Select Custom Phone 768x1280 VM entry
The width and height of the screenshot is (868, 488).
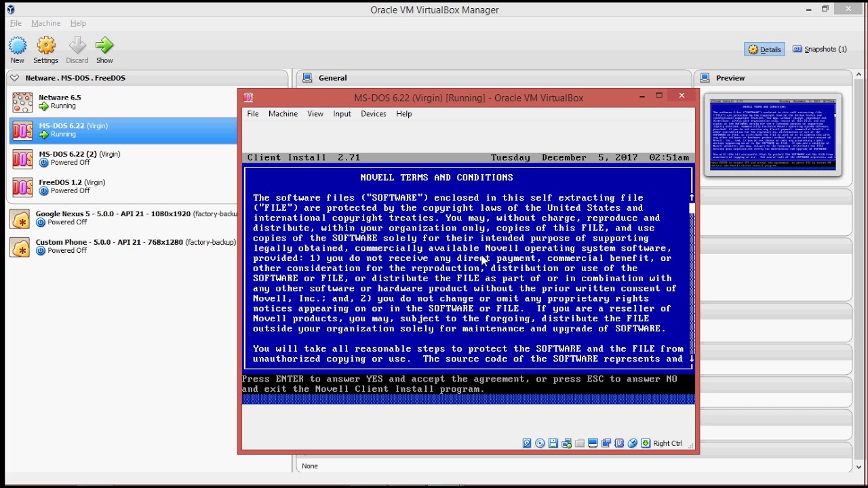(123, 247)
